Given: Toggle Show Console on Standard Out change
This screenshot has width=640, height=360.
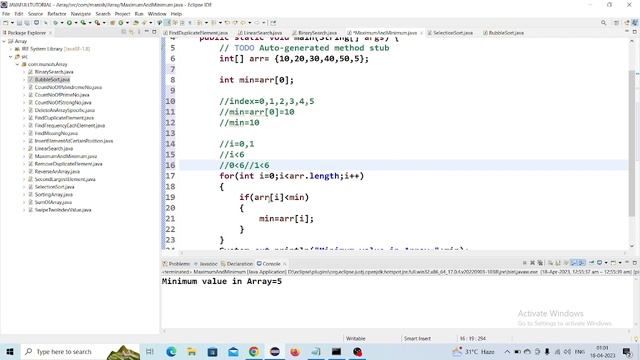Looking at the screenshot, I should tap(573, 263).
